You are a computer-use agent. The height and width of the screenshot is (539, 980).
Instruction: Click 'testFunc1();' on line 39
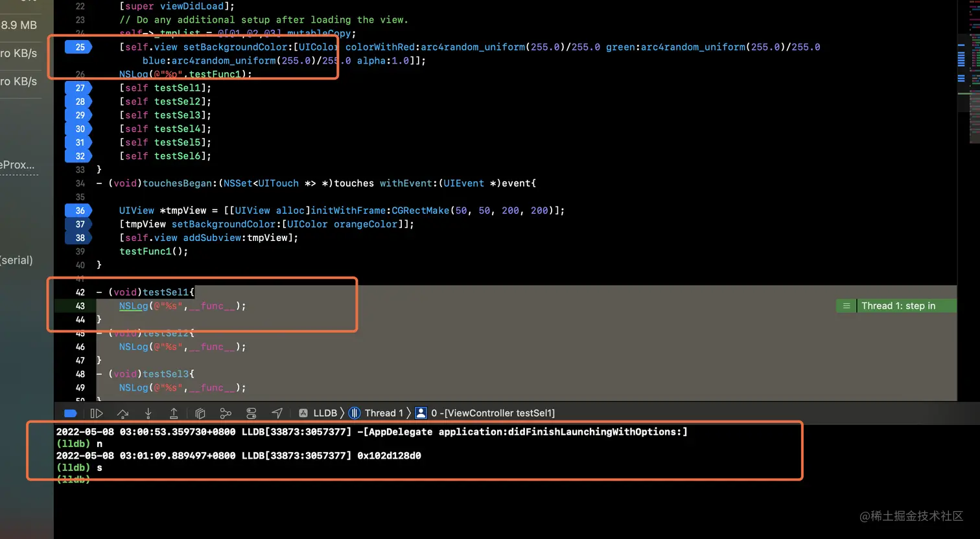[x=154, y=251]
